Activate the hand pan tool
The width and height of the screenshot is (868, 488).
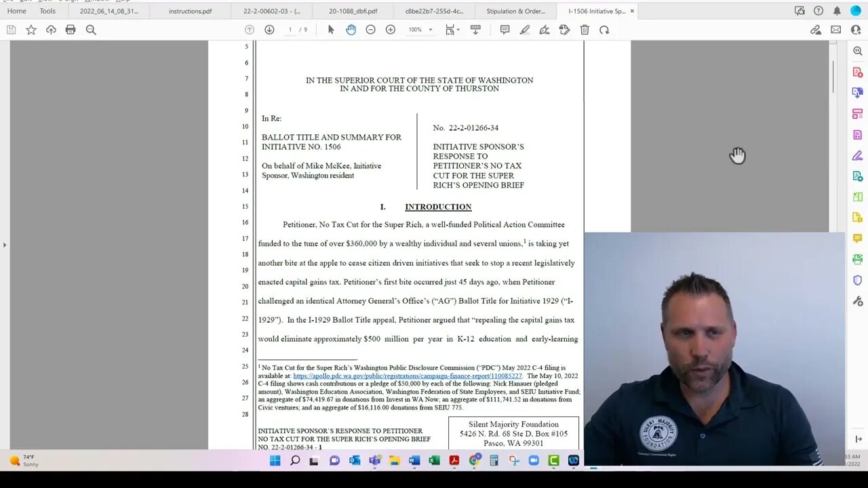click(351, 30)
